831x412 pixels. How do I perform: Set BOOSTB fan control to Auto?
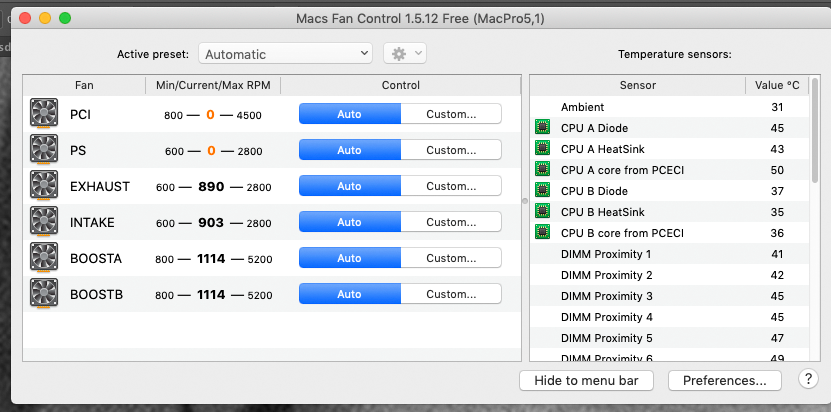point(350,294)
